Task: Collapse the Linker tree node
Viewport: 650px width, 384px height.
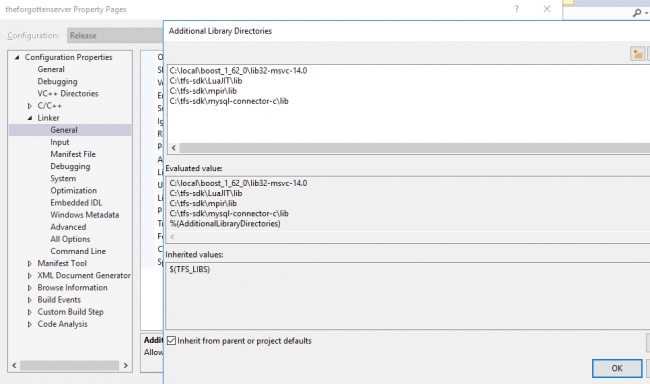Action: (x=30, y=118)
